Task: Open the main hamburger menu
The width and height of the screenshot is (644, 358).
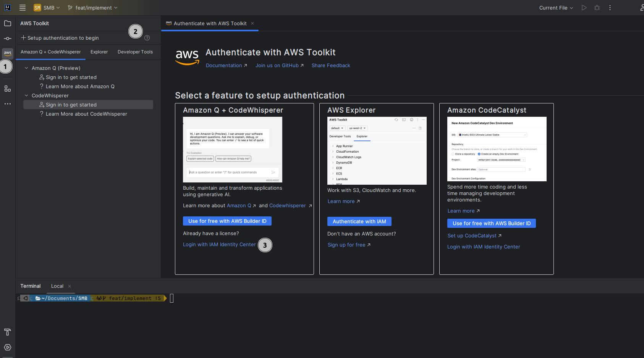Action: [x=22, y=7]
